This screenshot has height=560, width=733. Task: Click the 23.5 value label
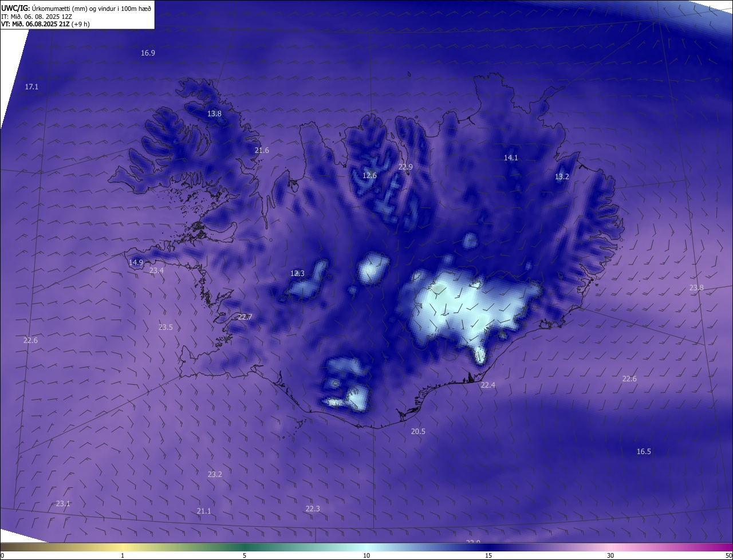pyautogui.click(x=165, y=327)
